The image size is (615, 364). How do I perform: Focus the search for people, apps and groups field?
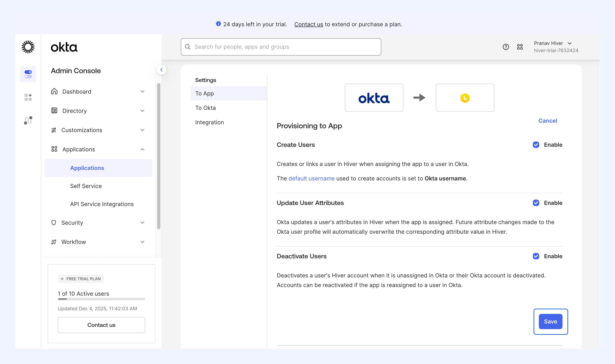(281, 47)
